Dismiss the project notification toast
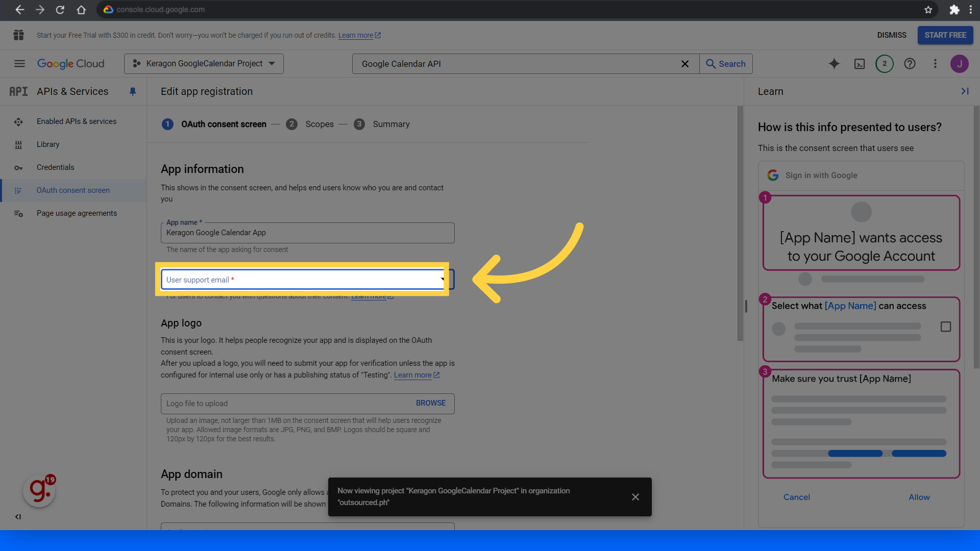The image size is (980, 551). pos(635,497)
